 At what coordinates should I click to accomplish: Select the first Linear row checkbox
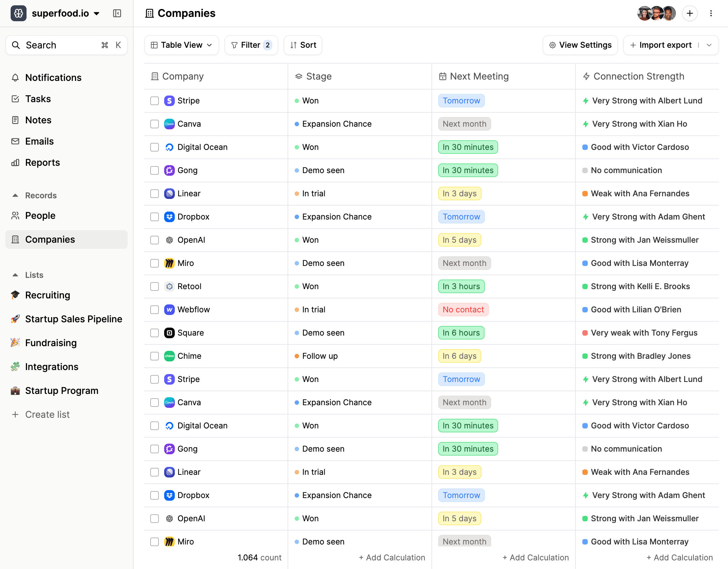coord(154,194)
